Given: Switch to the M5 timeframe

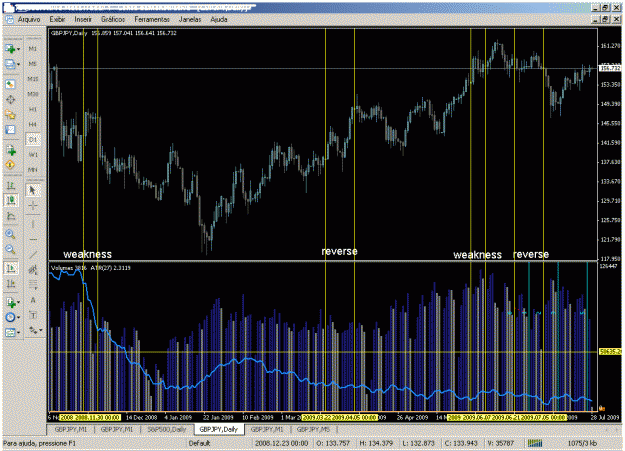Looking at the screenshot, I should click(33, 64).
